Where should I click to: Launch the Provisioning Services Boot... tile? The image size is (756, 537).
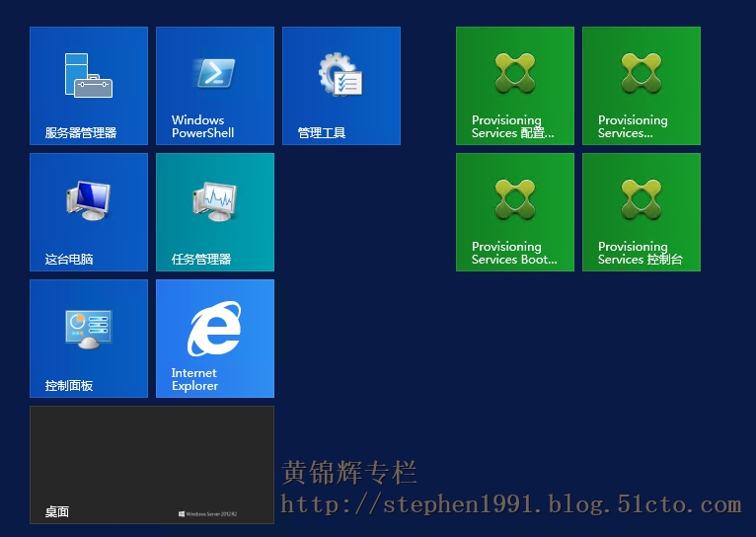pyautogui.click(x=515, y=212)
